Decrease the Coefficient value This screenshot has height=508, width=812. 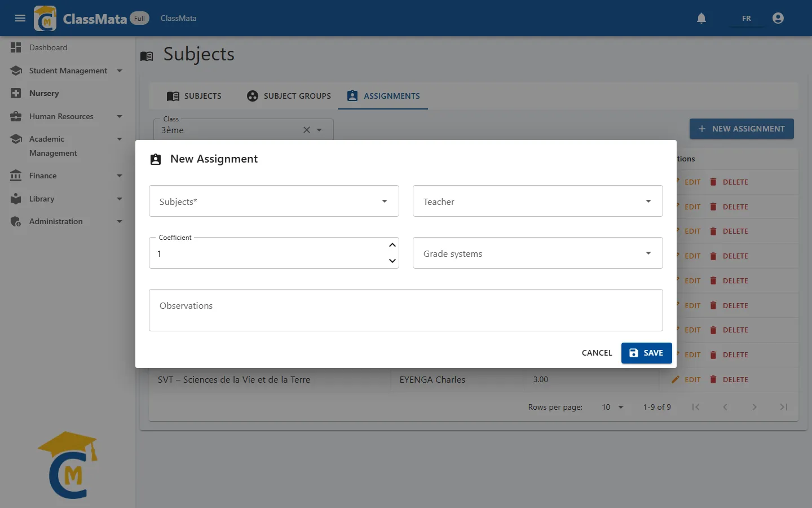(x=392, y=261)
